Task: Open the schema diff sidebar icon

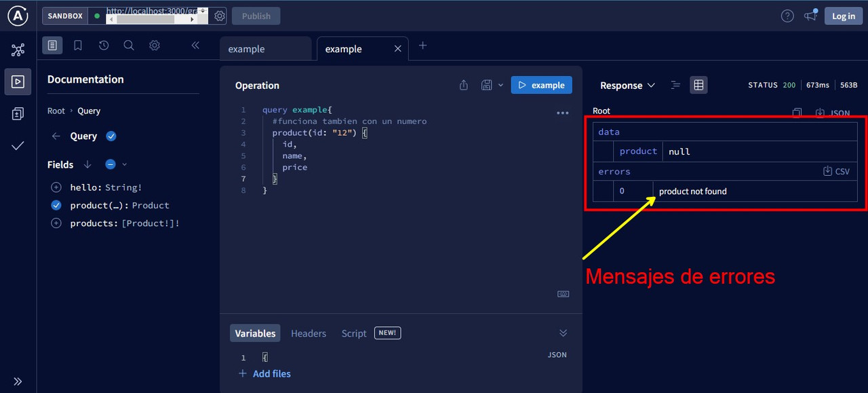Action: 18,113
